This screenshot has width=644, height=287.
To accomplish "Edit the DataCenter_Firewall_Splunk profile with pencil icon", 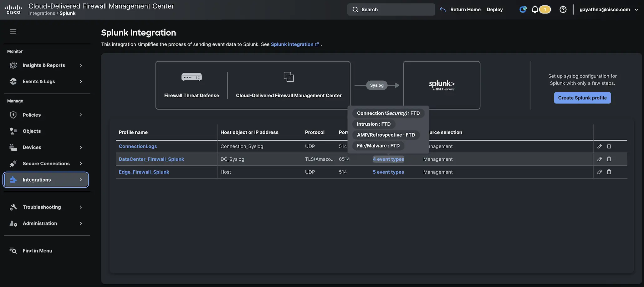I will (x=599, y=159).
